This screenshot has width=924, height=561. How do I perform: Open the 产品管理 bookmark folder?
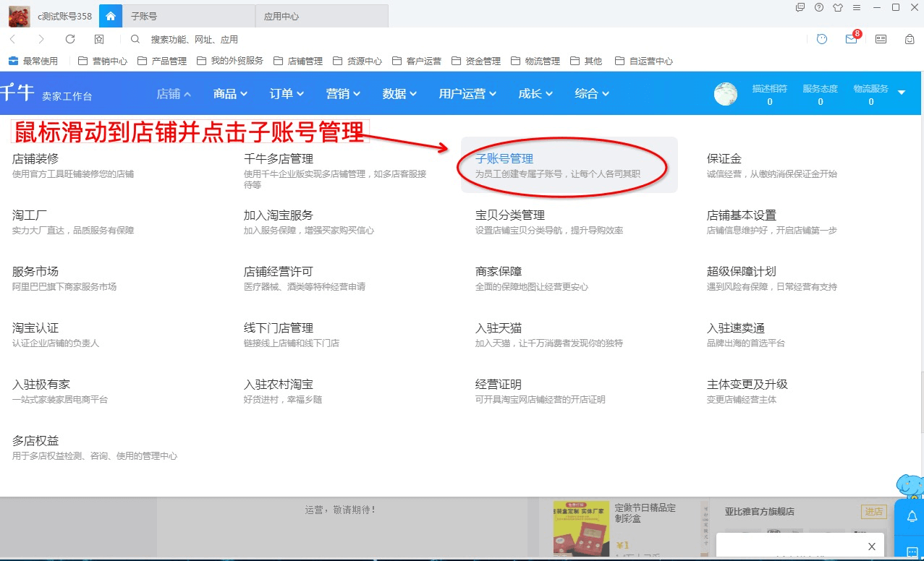click(x=161, y=61)
